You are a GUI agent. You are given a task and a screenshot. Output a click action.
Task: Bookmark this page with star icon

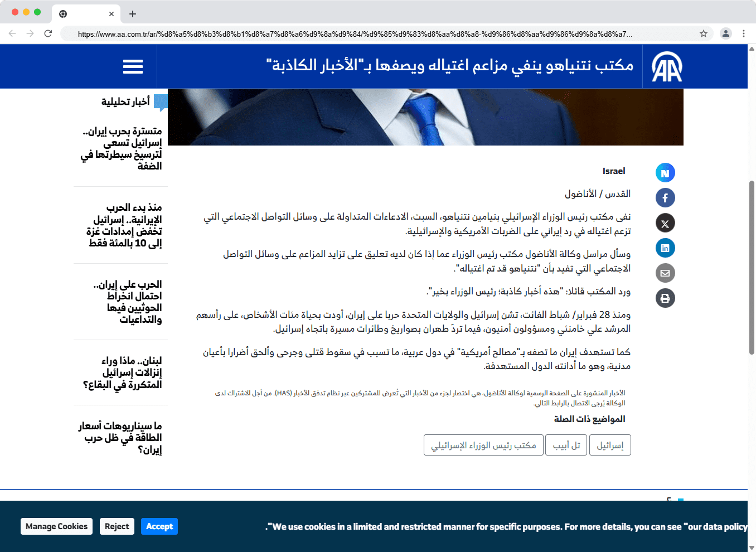pyautogui.click(x=704, y=33)
